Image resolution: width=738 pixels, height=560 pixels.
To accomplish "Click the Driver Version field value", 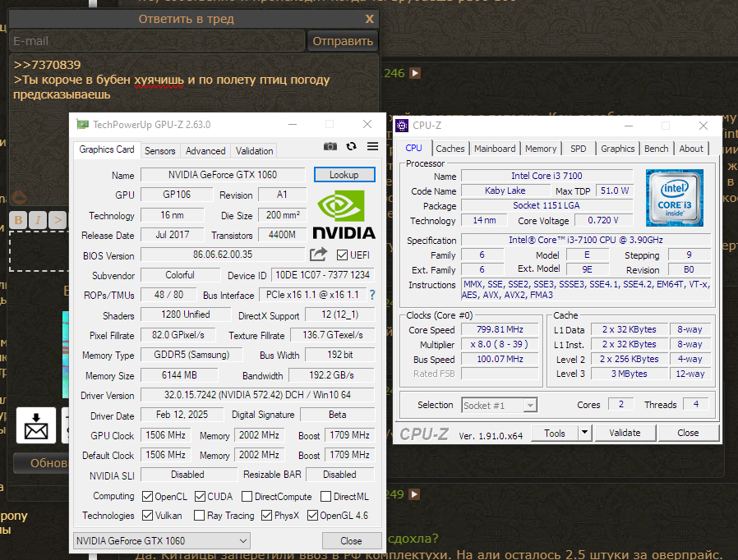I will click(x=257, y=395).
